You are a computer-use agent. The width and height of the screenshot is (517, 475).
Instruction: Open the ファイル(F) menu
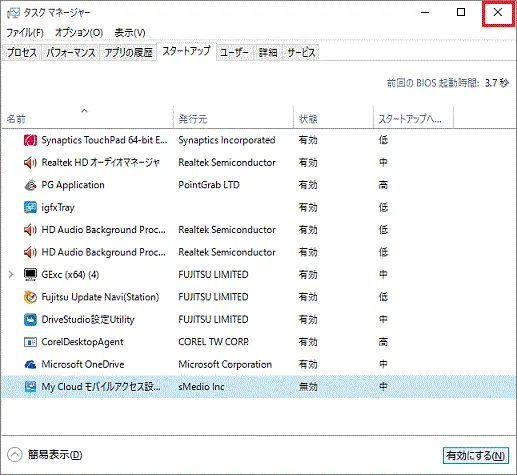pos(25,33)
